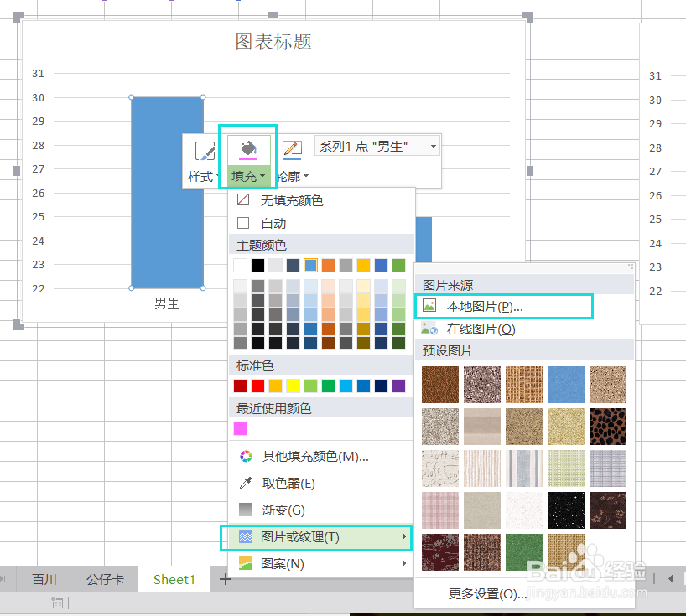The height and width of the screenshot is (616, 686).
Task: Expand the 图片或纹理 submenu arrow
Action: (406, 537)
